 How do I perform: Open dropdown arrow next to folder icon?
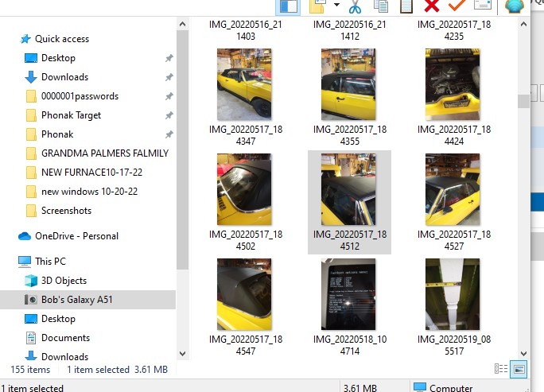(x=336, y=6)
